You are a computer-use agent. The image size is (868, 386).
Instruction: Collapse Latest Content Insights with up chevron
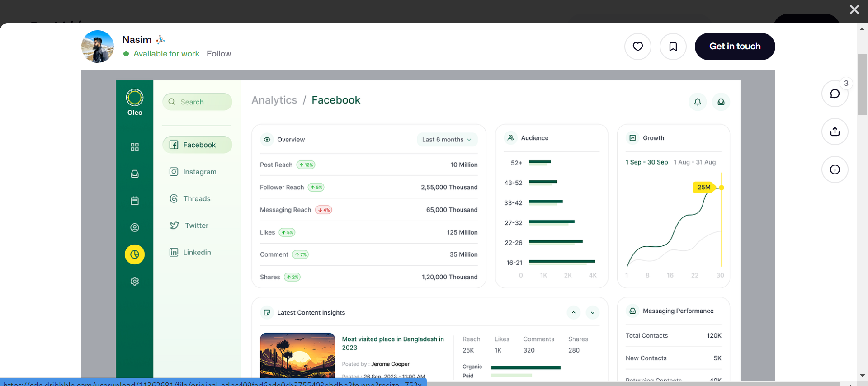click(573, 312)
